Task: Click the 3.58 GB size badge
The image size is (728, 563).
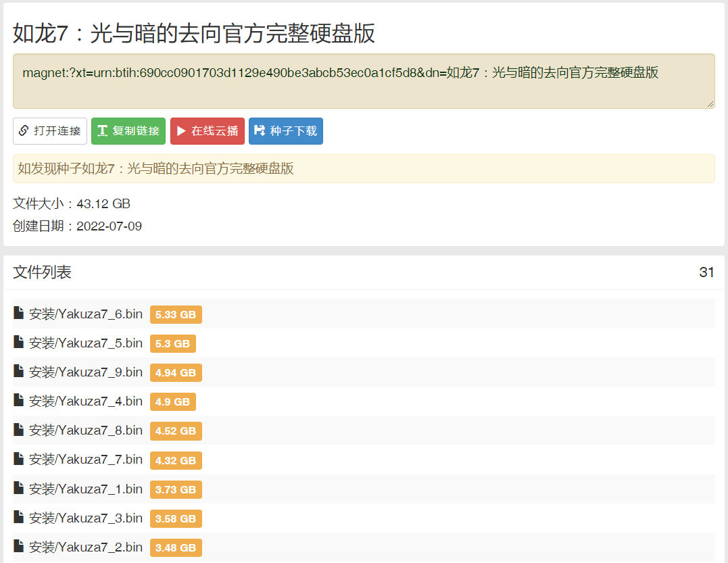Action: click(176, 519)
